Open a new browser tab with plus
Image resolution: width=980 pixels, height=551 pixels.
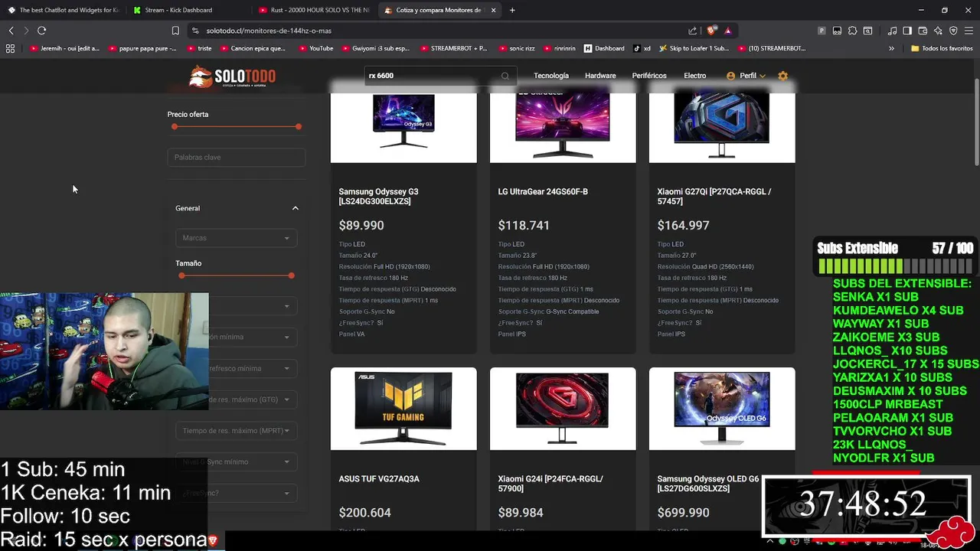pyautogui.click(x=512, y=10)
